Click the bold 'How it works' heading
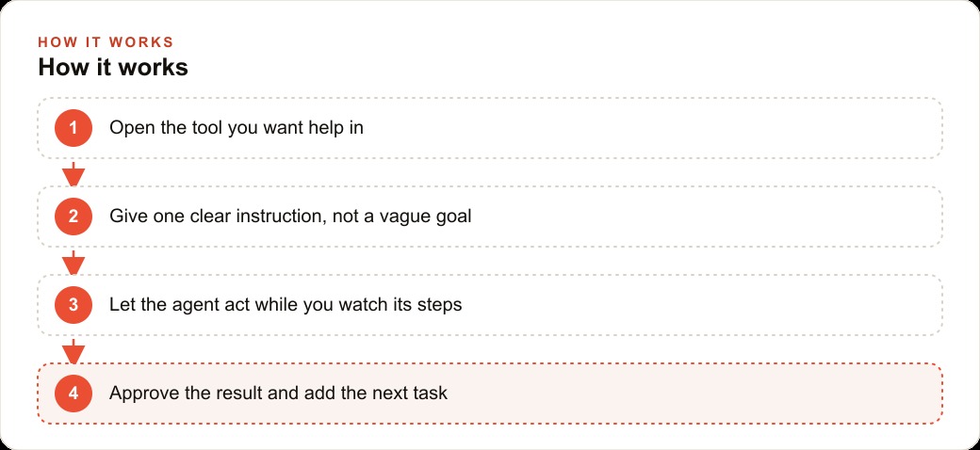Screen dimensions: 980x450 113,68
